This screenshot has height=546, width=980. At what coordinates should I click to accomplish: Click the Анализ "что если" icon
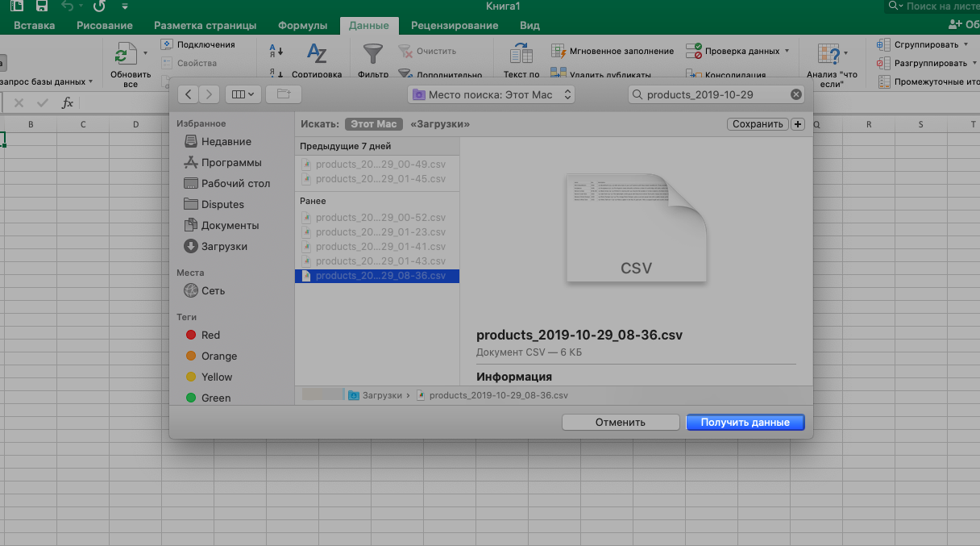click(x=828, y=54)
